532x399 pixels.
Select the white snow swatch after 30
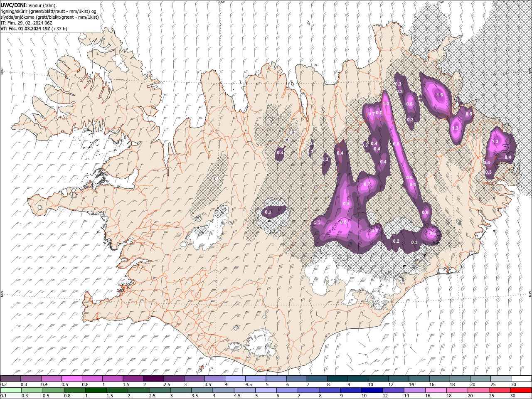tap(521, 379)
